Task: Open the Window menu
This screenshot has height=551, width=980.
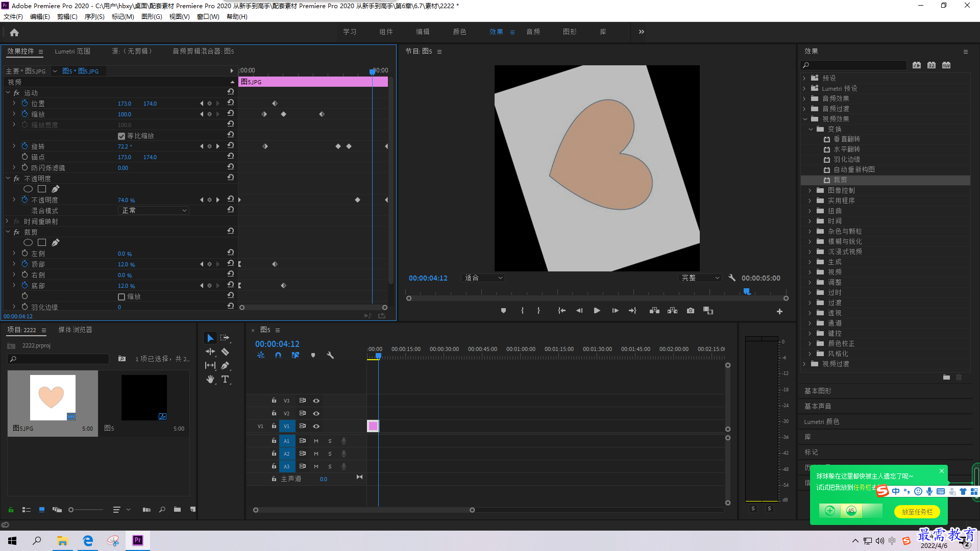Action: pos(208,17)
